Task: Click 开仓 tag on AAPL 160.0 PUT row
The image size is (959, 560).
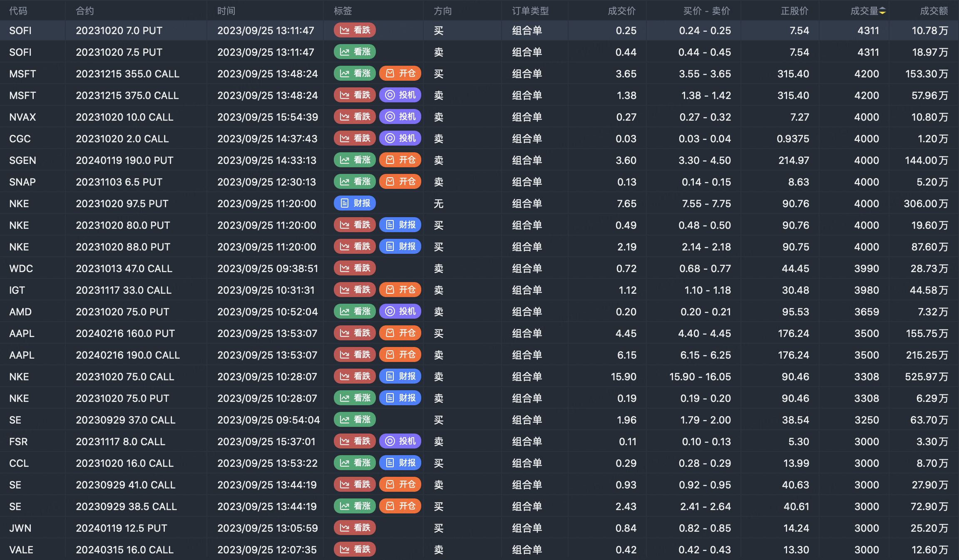Action: pos(400,333)
